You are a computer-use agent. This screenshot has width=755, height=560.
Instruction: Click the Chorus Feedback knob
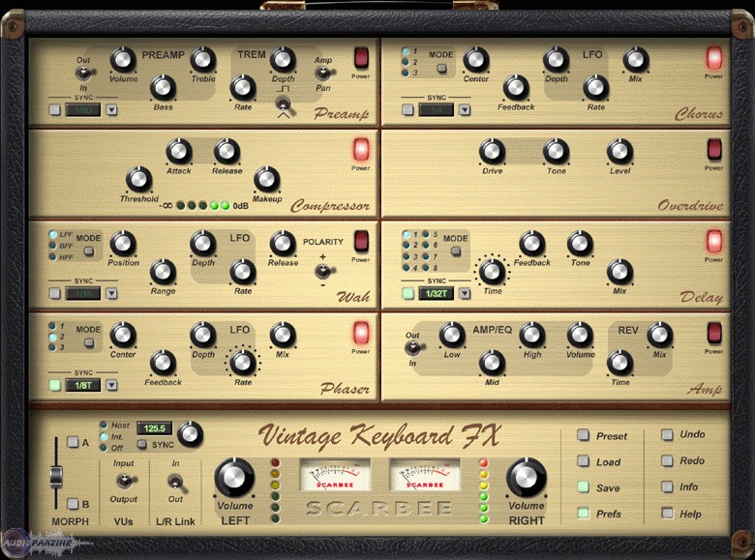coord(516,88)
